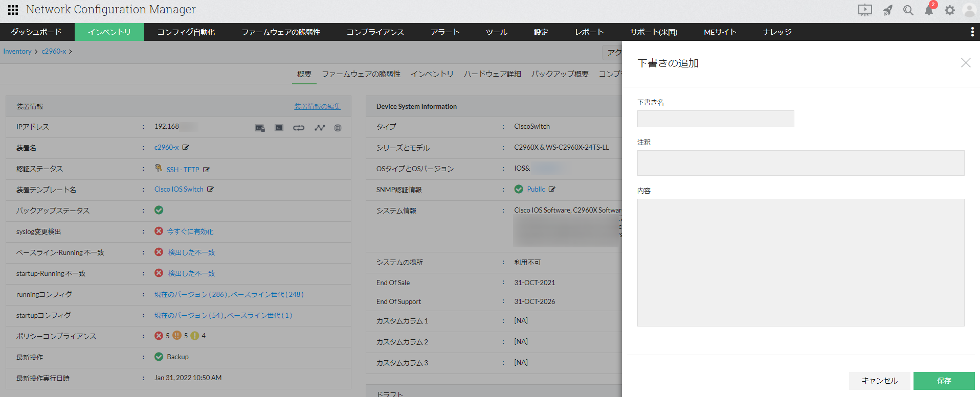The height and width of the screenshot is (397, 980).
Task: Go to the コンプライアンス menu tab
Action: click(375, 32)
